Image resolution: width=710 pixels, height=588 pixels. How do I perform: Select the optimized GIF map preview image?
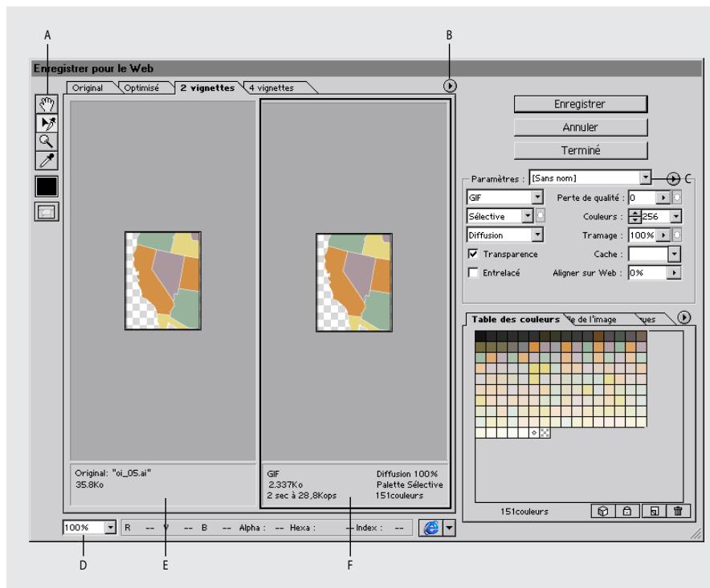pos(354,283)
